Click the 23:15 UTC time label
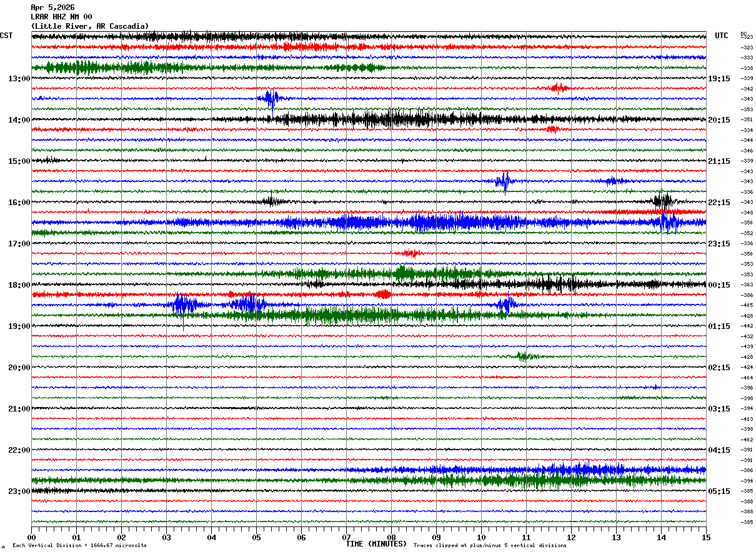The width and height of the screenshot is (756, 554). pos(719,243)
